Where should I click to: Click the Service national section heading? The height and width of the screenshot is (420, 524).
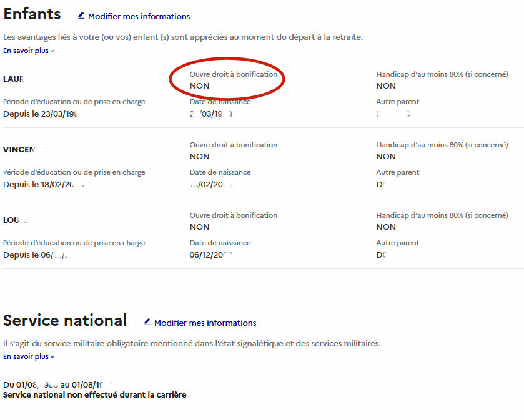65,320
